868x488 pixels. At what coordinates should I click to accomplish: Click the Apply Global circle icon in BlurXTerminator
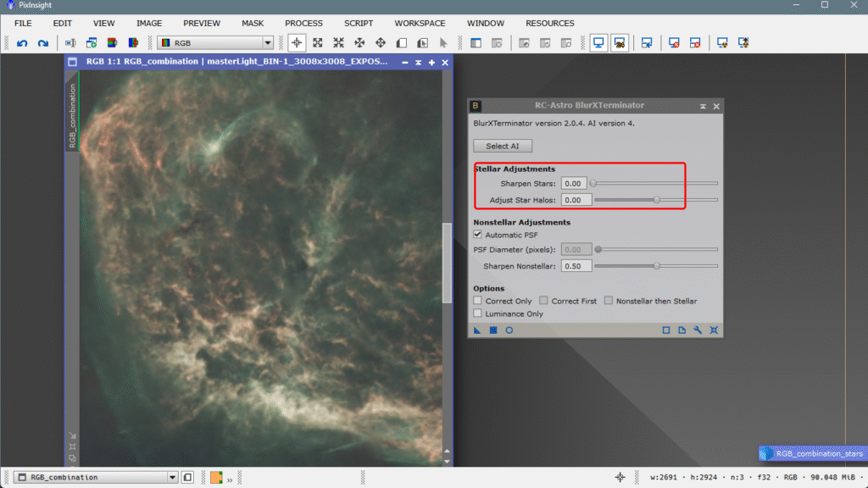(509, 330)
